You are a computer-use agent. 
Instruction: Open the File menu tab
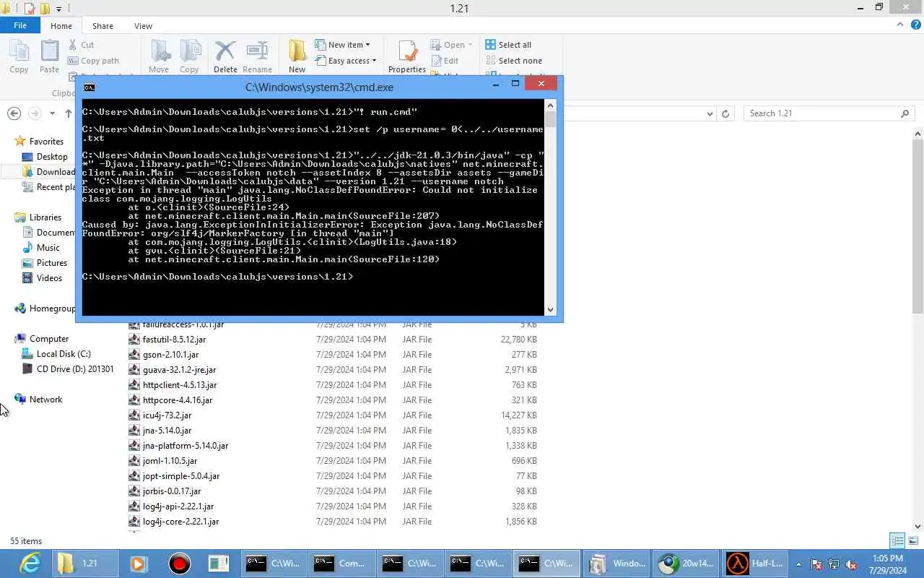tap(20, 25)
